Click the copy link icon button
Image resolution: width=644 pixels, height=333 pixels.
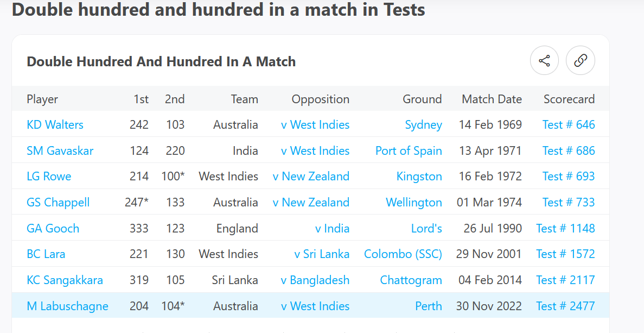(581, 60)
